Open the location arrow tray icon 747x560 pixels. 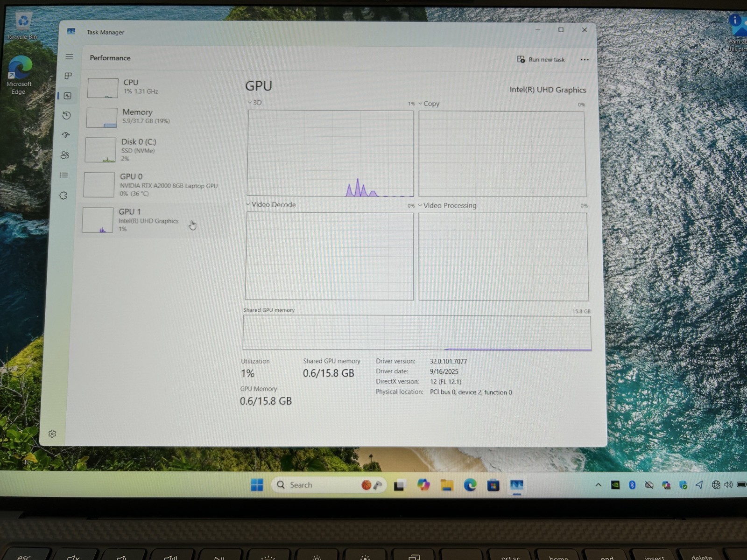point(699,485)
